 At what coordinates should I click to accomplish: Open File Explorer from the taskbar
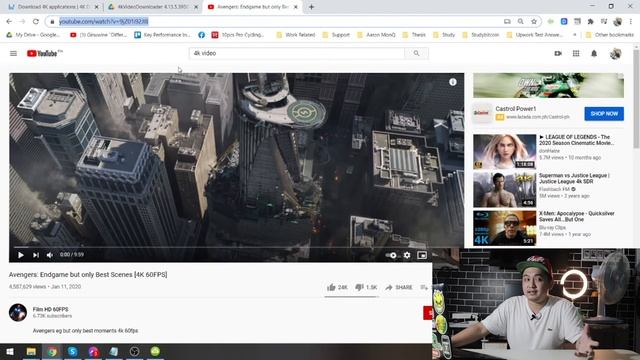(31, 351)
